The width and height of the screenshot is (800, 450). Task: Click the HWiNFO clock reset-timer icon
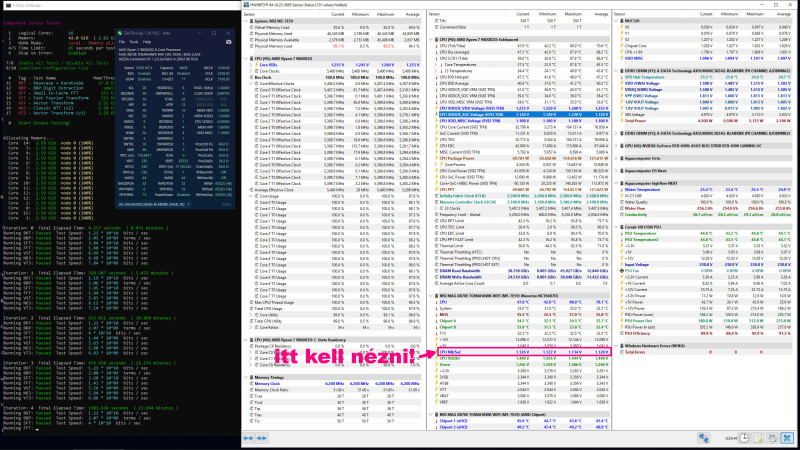[x=744, y=438]
